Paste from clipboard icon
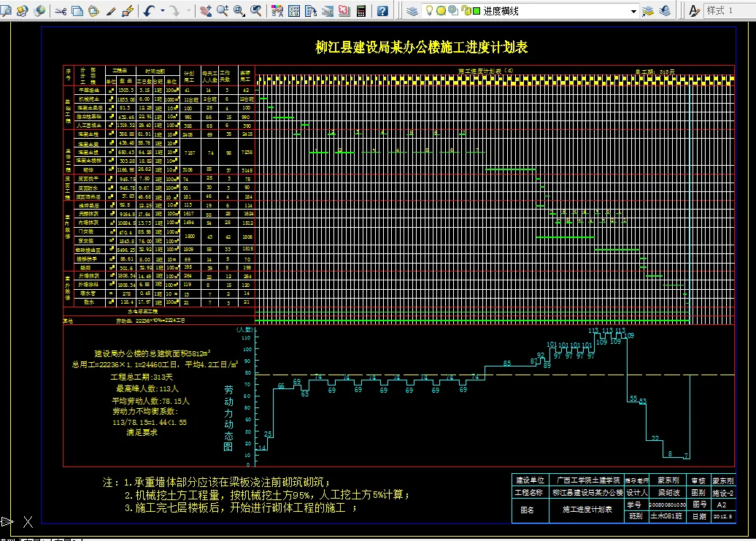This screenshot has height=541, width=756. pos(94,11)
